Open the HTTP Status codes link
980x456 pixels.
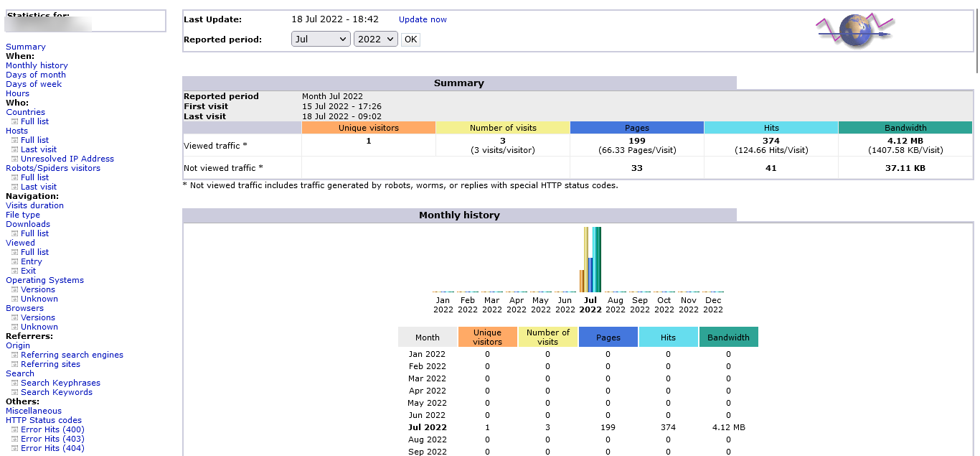pos(44,420)
